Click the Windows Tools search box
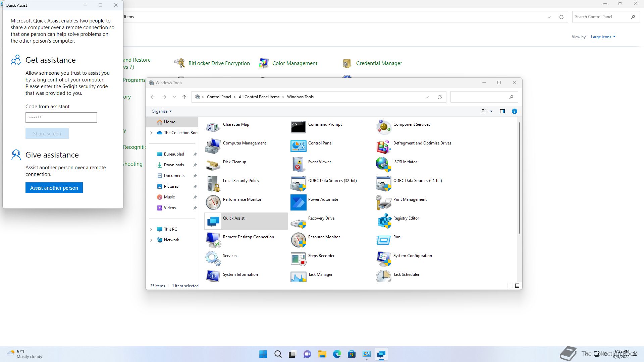 point(484,97)
